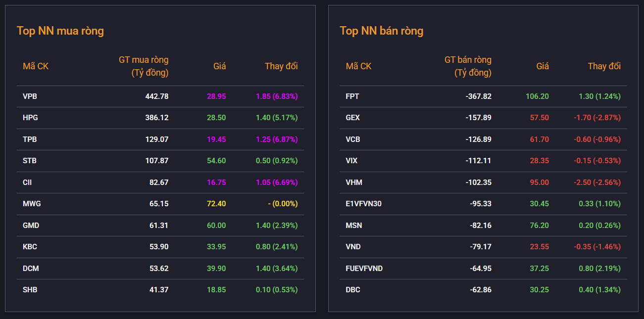Click GMD price 60.00
The height and width of the screenshot is (319, 644).
pos(216,226)
